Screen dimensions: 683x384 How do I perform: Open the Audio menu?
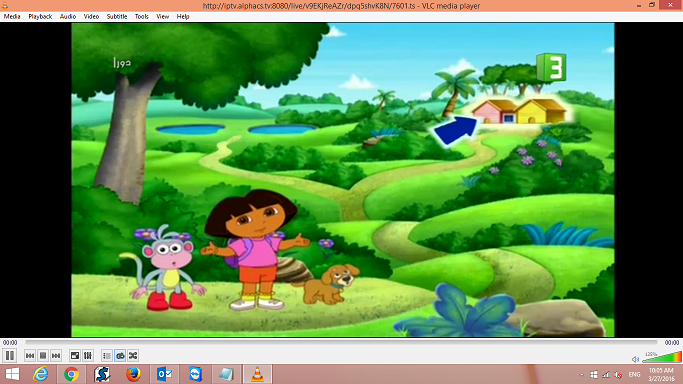point(68,17)
